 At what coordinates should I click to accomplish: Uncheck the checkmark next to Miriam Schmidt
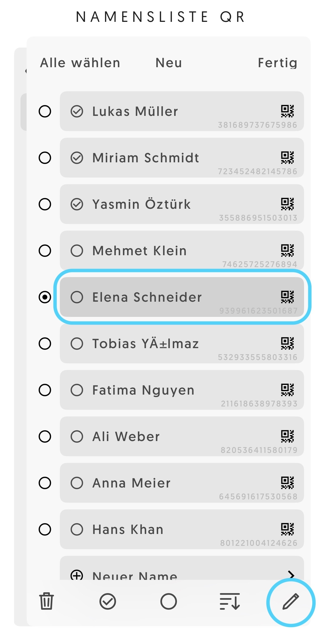(77, 158)
